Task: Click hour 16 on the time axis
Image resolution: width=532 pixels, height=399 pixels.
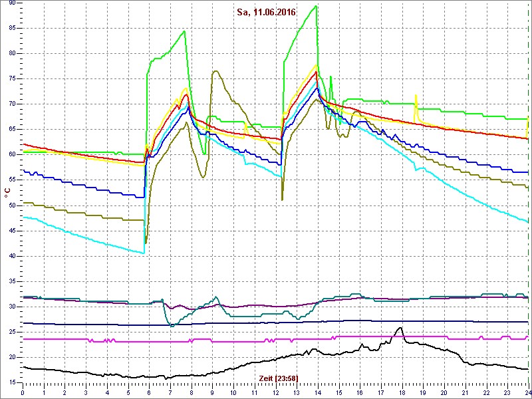Action: (x=360, y=391)
